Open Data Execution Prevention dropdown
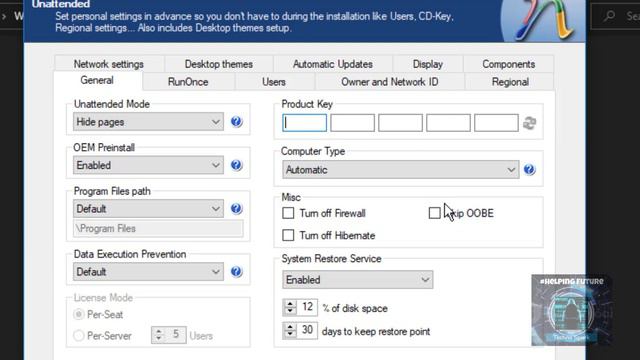This screenshot has height=360, width=640. 149,272
